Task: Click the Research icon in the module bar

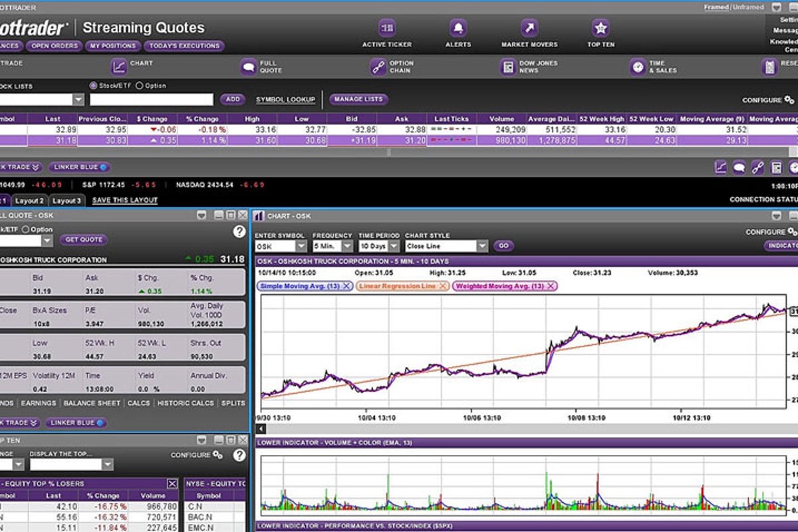Action: point(770,66)
